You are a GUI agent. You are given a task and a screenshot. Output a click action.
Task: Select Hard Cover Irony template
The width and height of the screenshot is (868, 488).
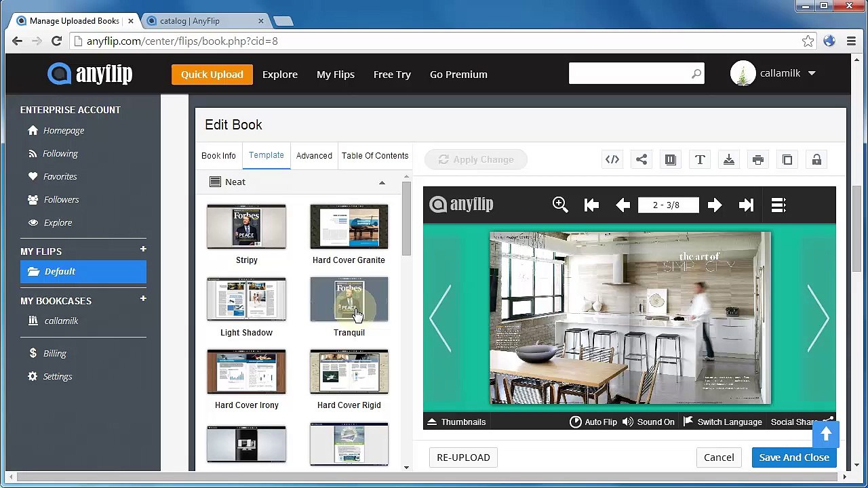coord(246,371)
